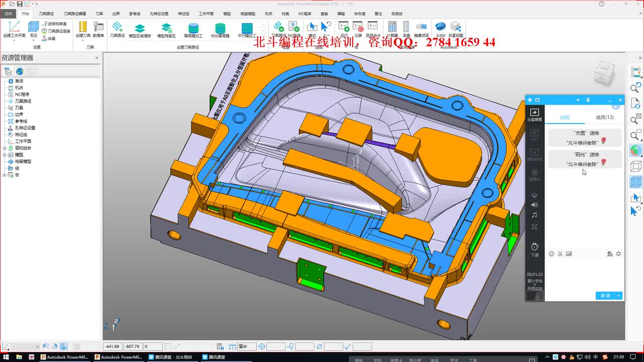Open 刀具路径连接 toolpath connections
This screenshot has width=644, height=362.
[x=56, y=31]
